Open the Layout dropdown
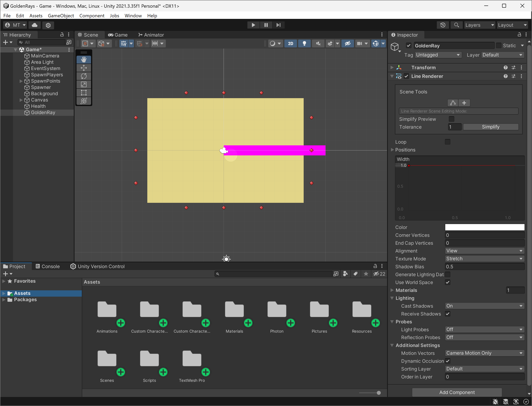This screenshot has height=406, width=532. (512, 25)
